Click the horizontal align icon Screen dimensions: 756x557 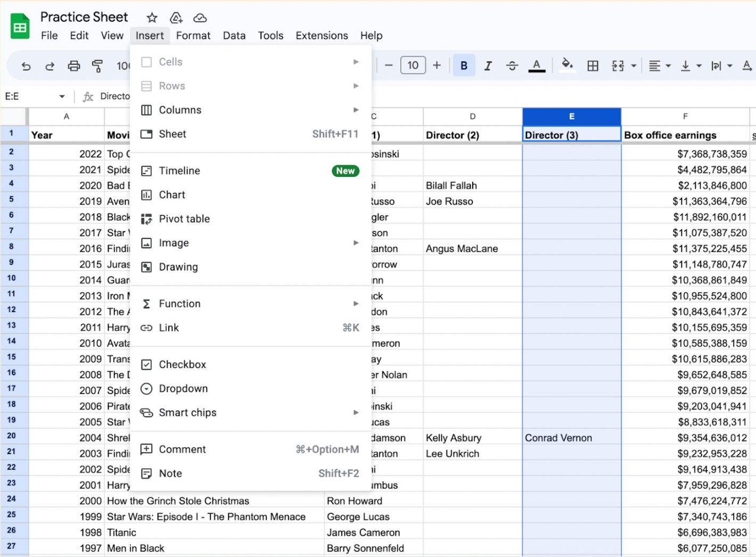click(655, 65)
